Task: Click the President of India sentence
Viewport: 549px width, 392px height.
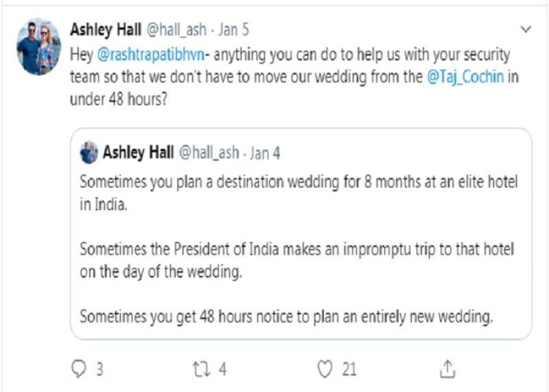Action: coord(297,259)
